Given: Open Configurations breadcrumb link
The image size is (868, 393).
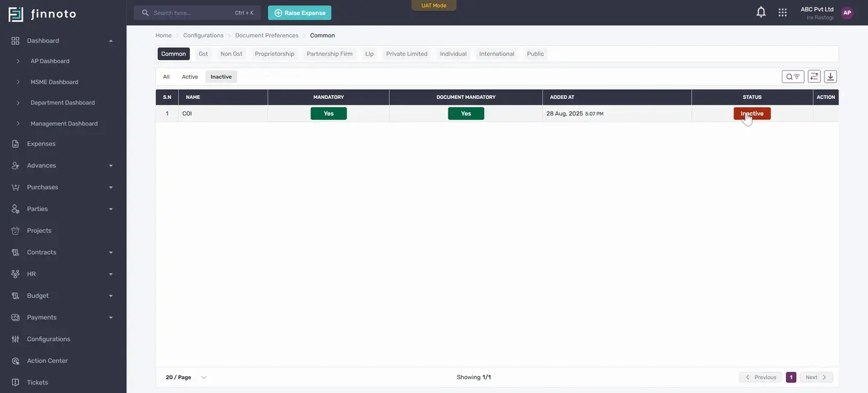Looking at the screenshot, I should tap(203, 36).
